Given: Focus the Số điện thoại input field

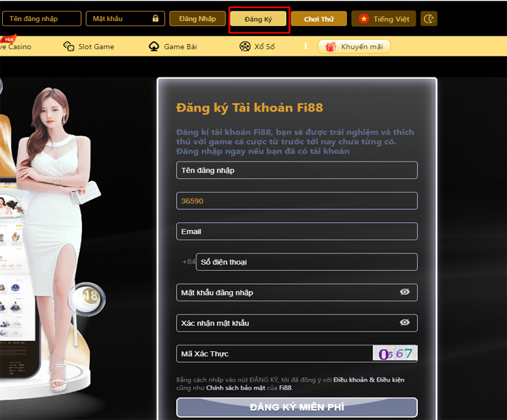Looking at the screenshot, I should (306, 262).
